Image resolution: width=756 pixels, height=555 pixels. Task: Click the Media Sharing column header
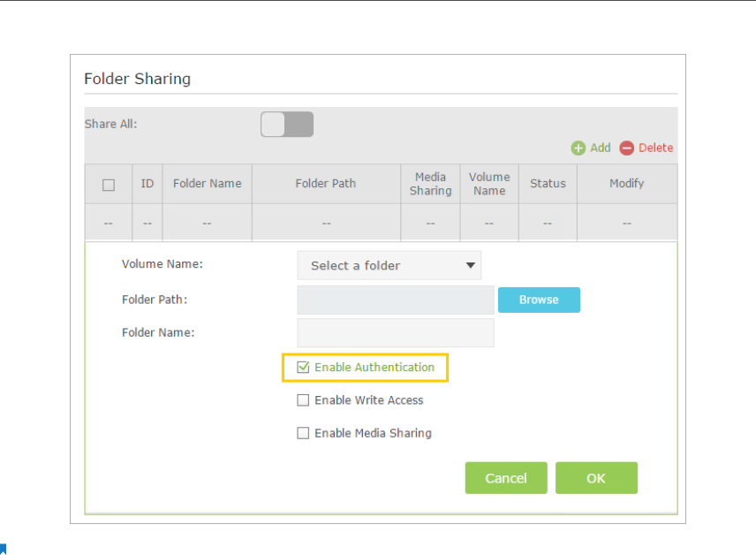[x=430, y=184]
